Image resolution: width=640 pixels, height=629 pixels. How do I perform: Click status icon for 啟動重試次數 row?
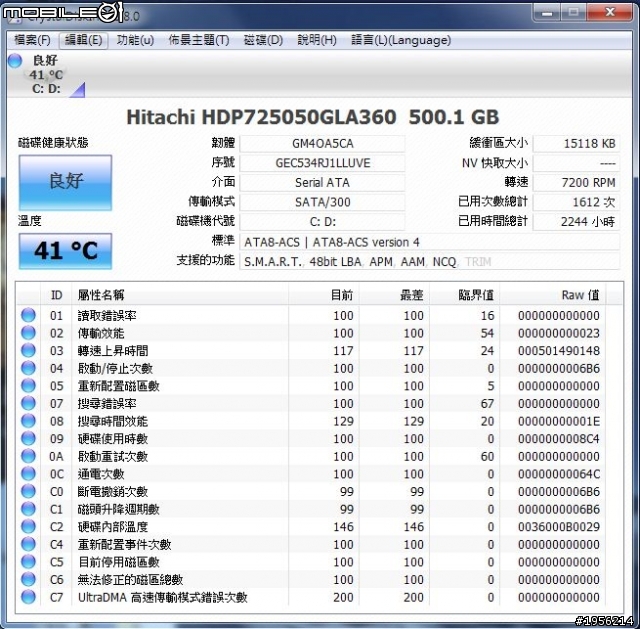click(28, 456)
